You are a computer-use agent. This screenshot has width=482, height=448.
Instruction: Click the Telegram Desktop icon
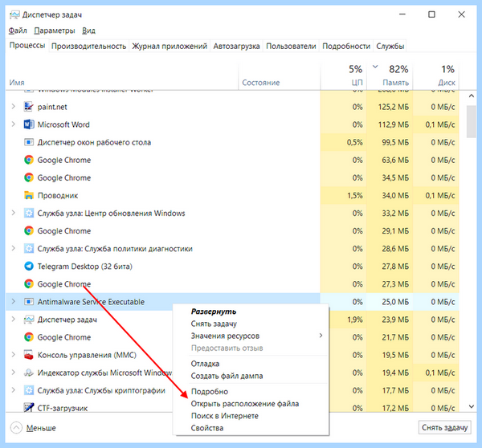[x=29, y=266]
